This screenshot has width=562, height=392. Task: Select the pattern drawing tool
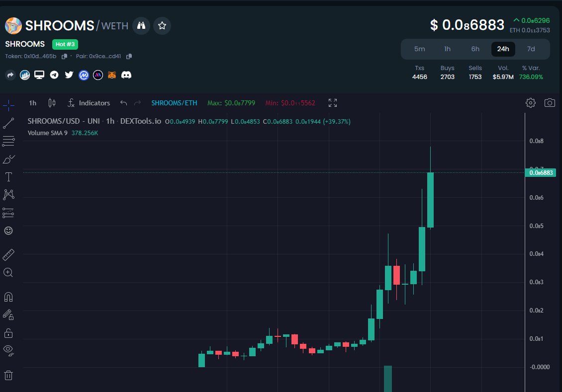pos(8,195)
